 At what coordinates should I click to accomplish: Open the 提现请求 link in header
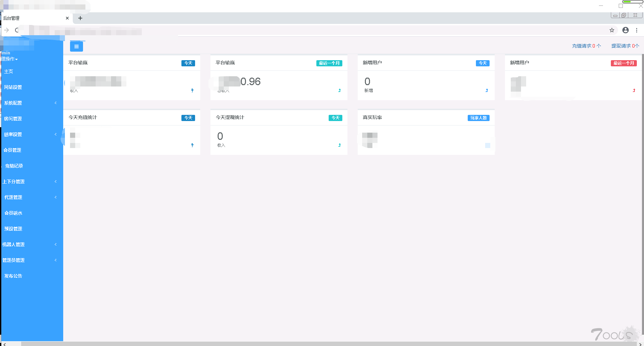(x=625, y=46)
